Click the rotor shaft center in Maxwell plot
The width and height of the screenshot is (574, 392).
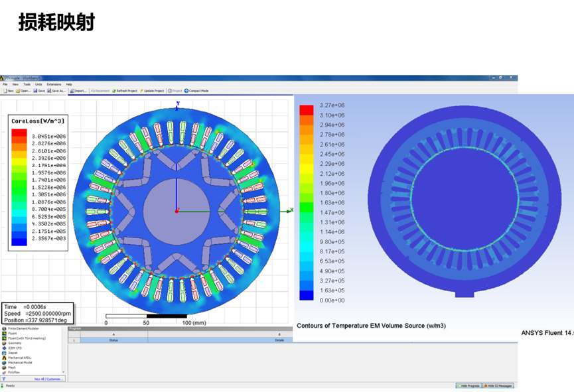[x=177, y=212]
